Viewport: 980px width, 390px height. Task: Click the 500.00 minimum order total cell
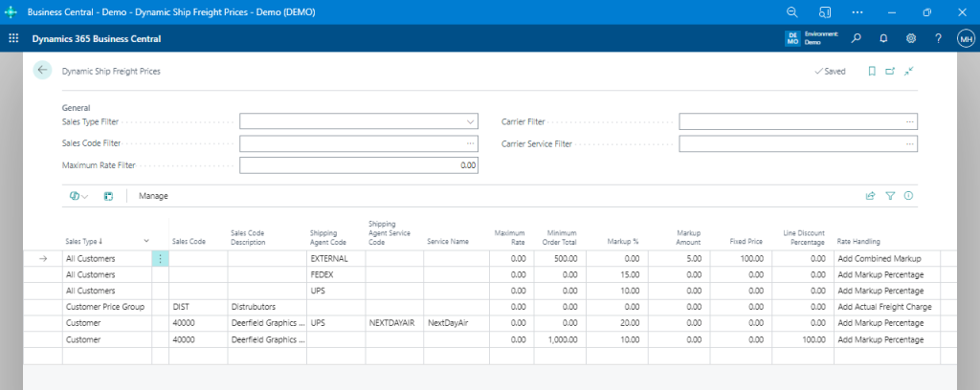(559, 258)
